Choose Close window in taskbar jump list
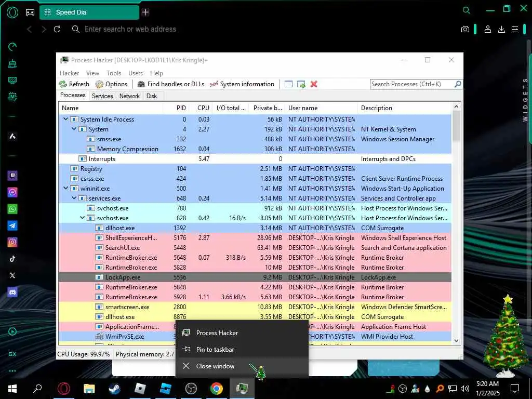Image resolution: width=532 pixels, height=399 pixels. tap(242, 366)
